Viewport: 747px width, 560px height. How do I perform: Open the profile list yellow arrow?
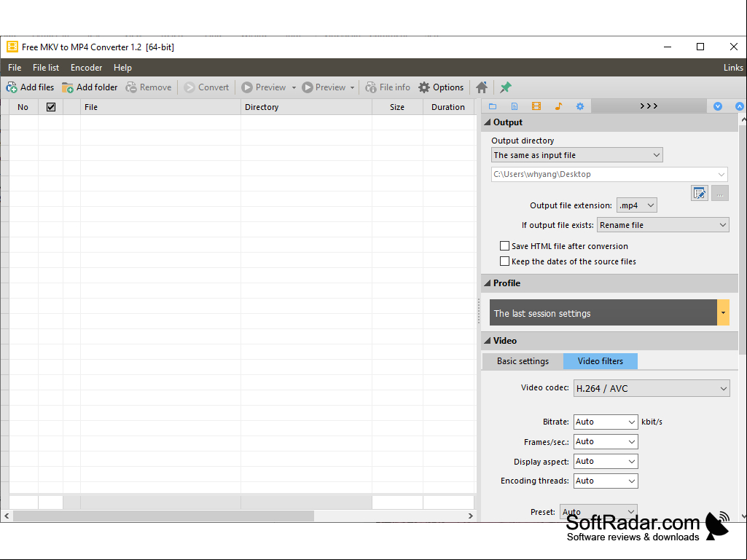pyautogui.click(x=723, y=312)
